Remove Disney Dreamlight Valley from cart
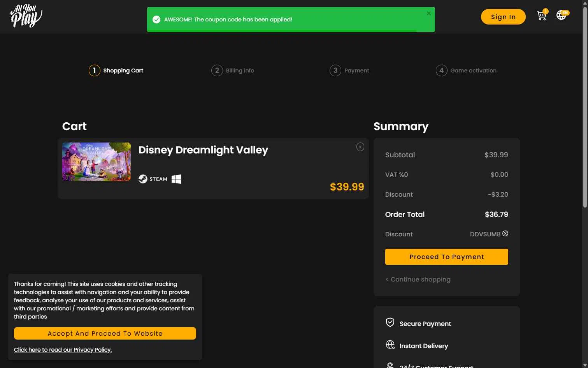Screen dimensions: 588x368 pos(360,147)
